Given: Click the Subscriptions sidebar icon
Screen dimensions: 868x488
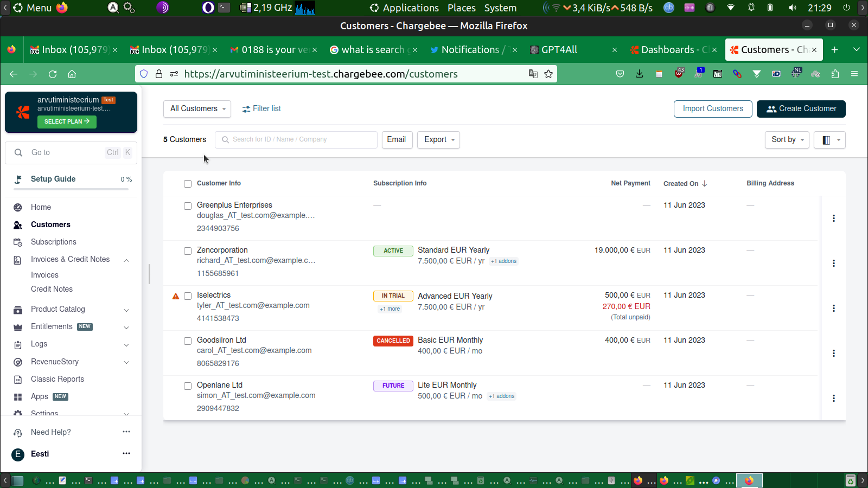Looking at the screenshot, I should click(18, 242).
